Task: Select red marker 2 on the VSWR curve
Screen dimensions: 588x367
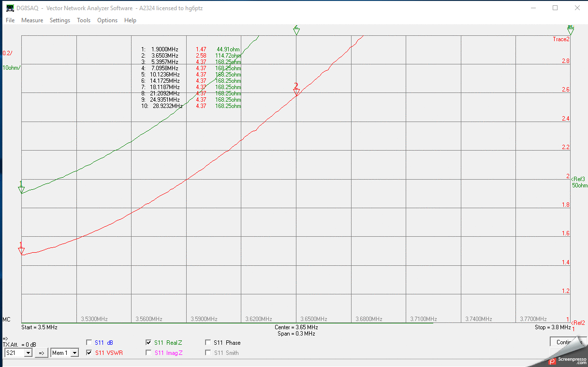Action: pos(296,92)
